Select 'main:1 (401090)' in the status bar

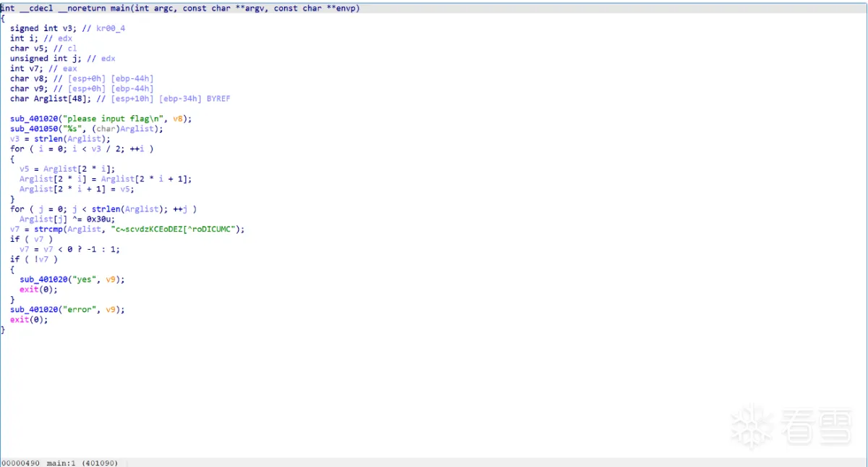tap(82, 463)
